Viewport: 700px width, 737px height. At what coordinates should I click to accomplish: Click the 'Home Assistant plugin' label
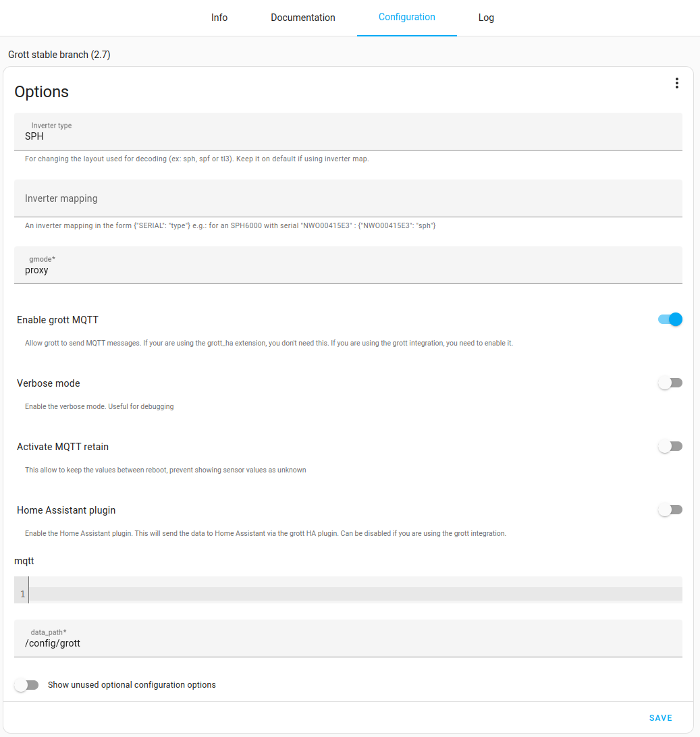pyautogui.click(x=66, y=510)
